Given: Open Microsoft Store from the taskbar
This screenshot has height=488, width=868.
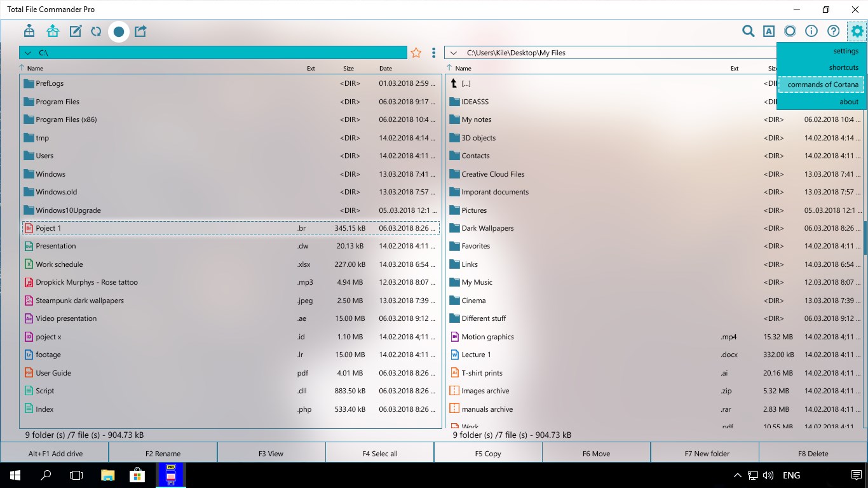Looking at the screenshot, I should pos(137,475).
